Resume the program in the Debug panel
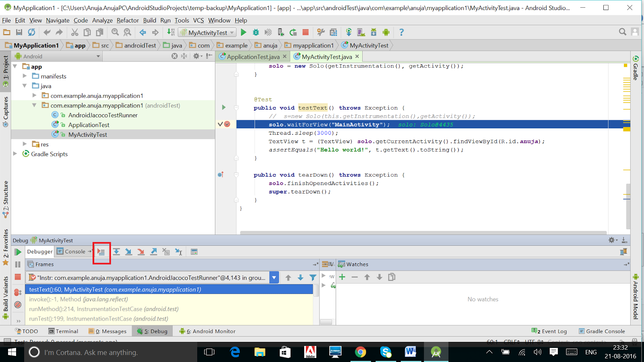This screenshot has width=644, height=362. click(x=18, y=252)
